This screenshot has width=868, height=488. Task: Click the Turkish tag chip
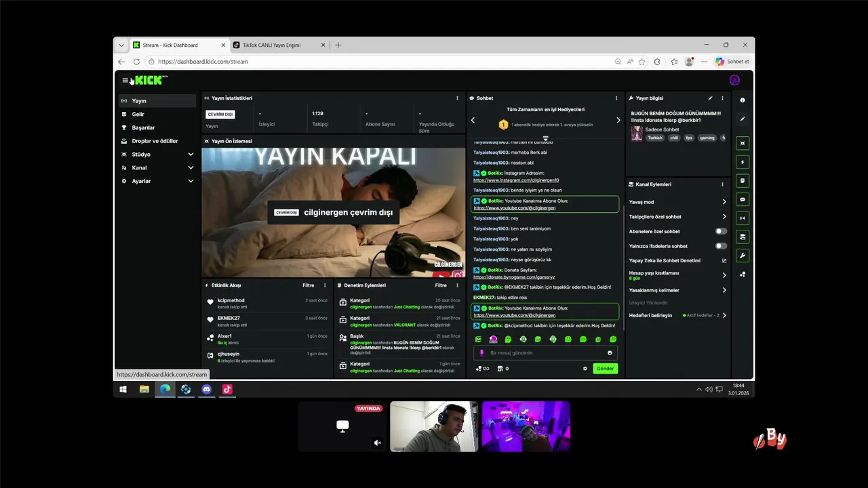point(654,138)
